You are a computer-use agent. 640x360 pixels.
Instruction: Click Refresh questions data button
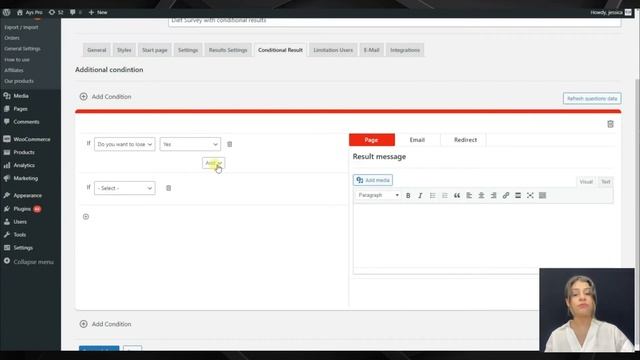tap(592, 98)
